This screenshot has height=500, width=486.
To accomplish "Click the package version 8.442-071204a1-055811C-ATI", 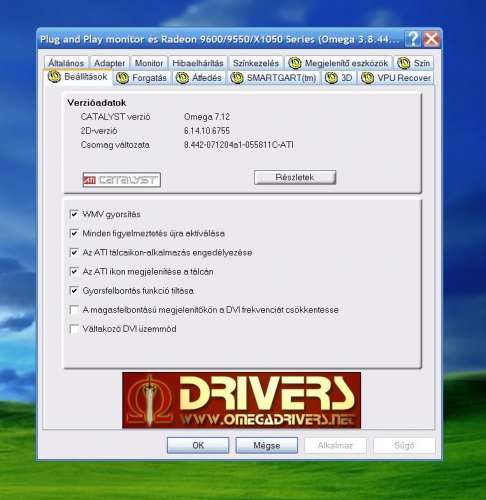I will coord(239,145).
